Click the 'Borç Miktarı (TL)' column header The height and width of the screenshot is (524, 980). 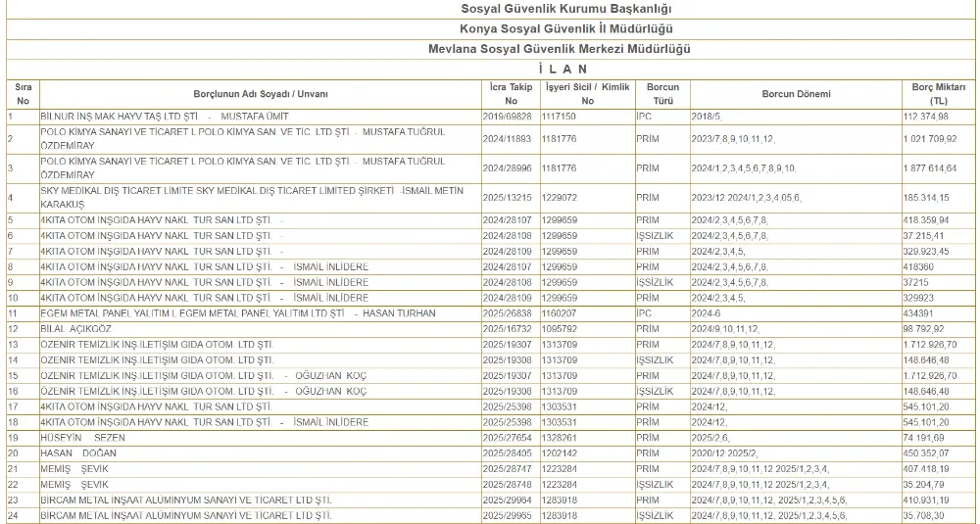click(938, 93)
